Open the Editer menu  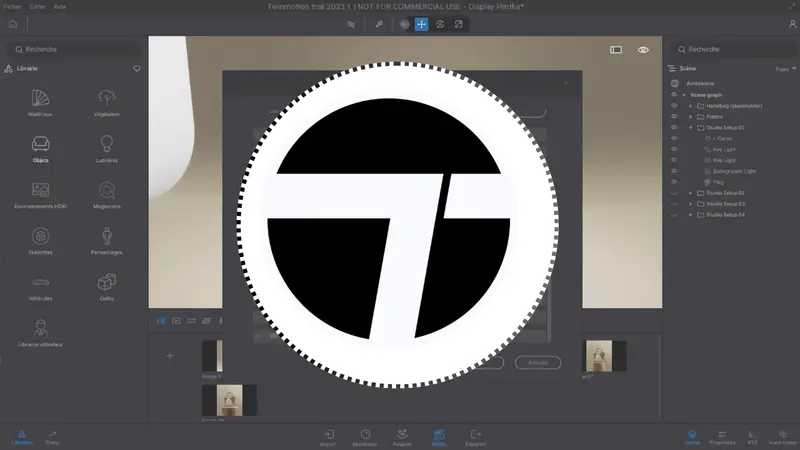(x=38, y=7)
